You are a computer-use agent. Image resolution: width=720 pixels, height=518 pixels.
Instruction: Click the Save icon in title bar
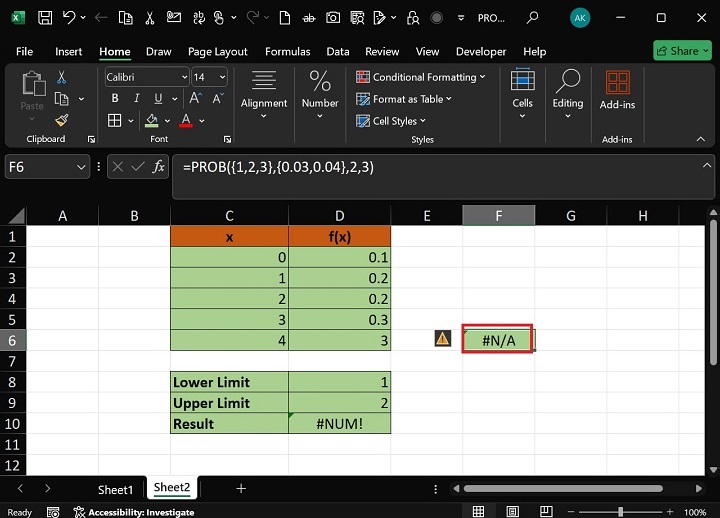tap(46, 18)
